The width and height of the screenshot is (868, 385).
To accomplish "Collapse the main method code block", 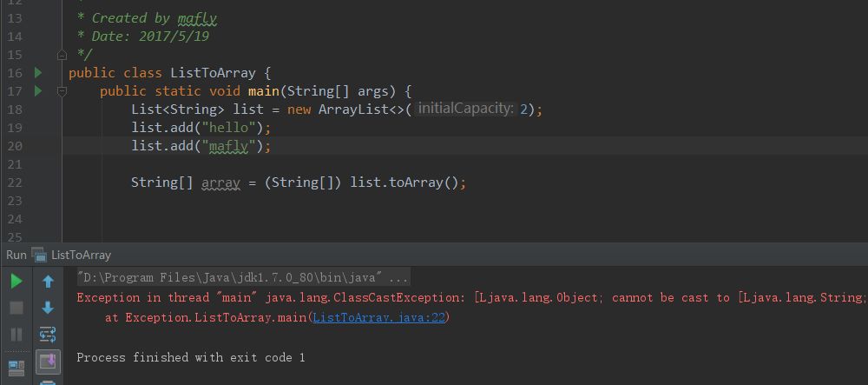I will pos(62,91).
